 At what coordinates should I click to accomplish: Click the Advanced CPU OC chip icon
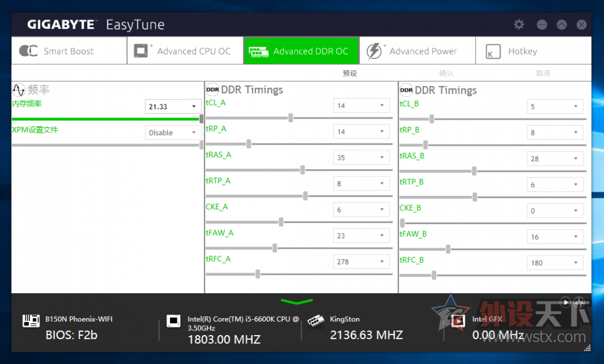click(x=141, y=51)
